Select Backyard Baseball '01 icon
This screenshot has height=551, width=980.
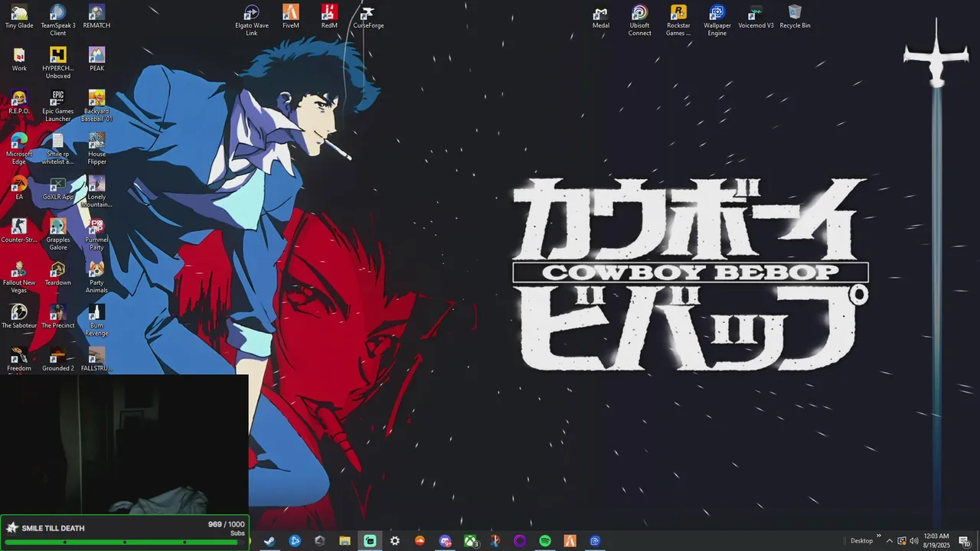click(x=96, y=106)
